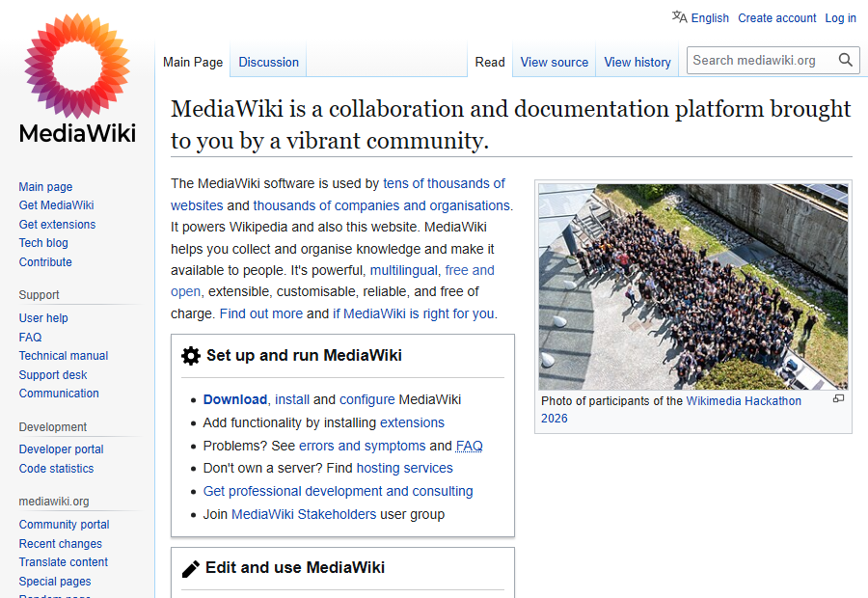Click Get professional development and consulting
The image size is (868, 598).
338,492
